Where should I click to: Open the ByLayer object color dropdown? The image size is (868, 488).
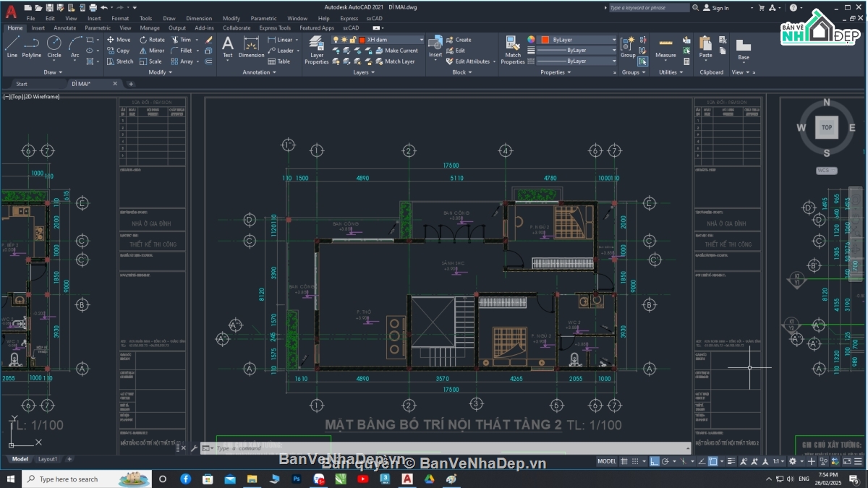tap(613, 40)
